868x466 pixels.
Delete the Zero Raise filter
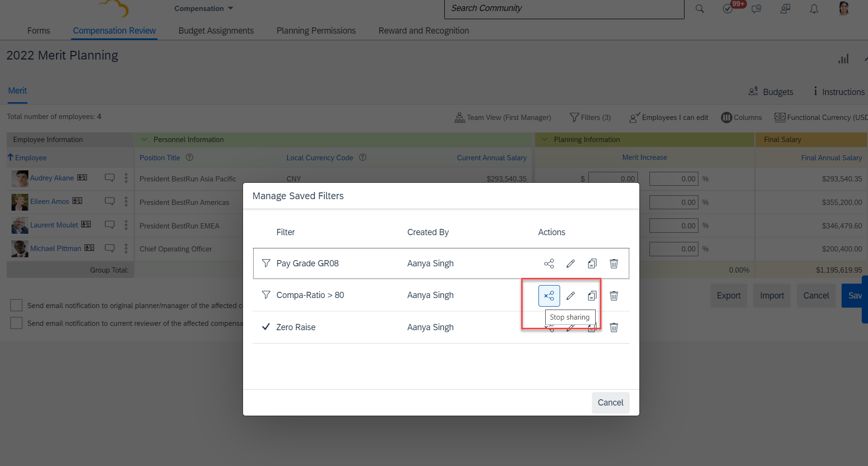point(613,327)
